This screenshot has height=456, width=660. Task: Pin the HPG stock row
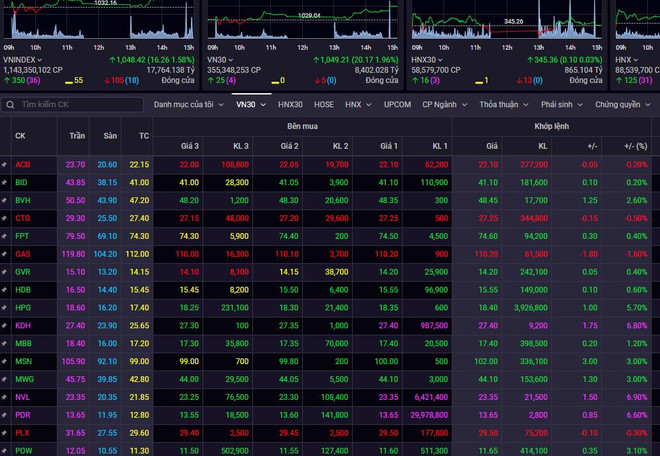[4, 308]
